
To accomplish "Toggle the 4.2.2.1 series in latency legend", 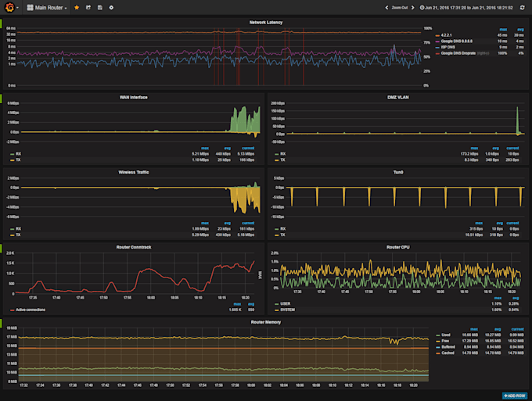I will click(446, 35).
